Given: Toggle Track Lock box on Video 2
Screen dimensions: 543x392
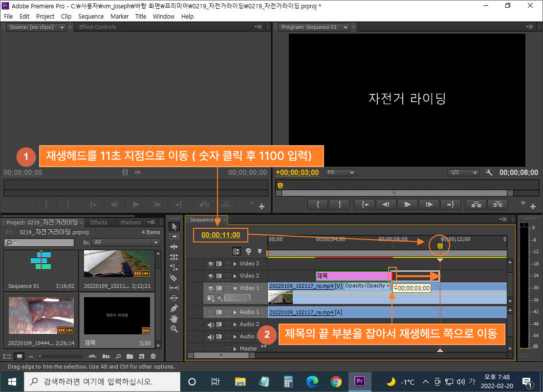Looking at the screenshot, I should coord(228,276).
